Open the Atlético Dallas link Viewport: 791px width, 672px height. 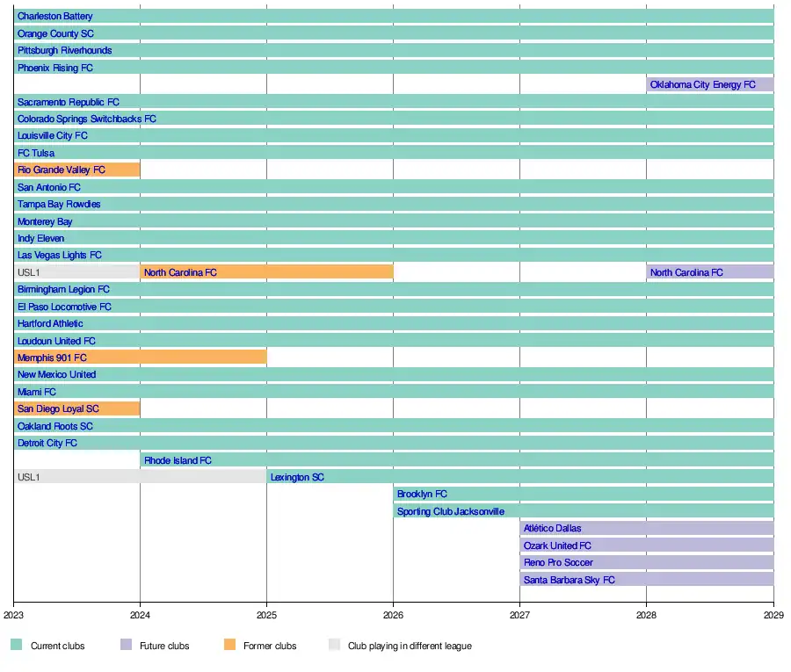[553, 528]
